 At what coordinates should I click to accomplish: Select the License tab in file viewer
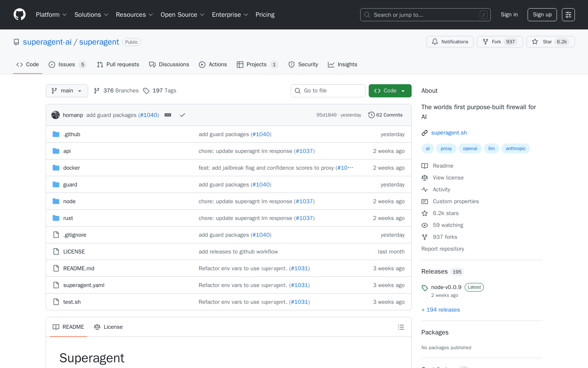click(x=108, y=327)
